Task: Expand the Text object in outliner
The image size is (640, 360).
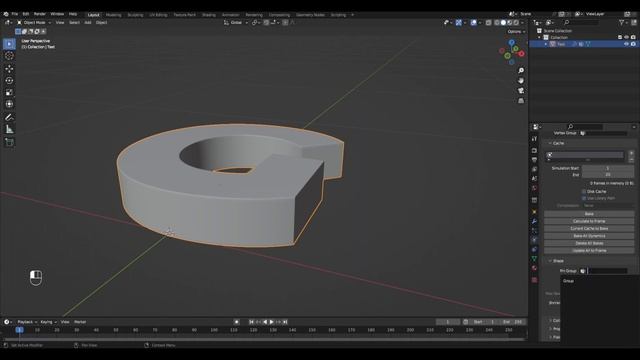Action: pos(546,44)
